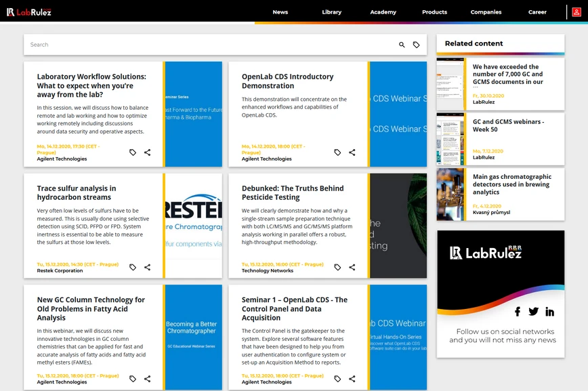Share the Trace sulfur analysis webinar
Screen dimensions: 588x391
point(148,267)
